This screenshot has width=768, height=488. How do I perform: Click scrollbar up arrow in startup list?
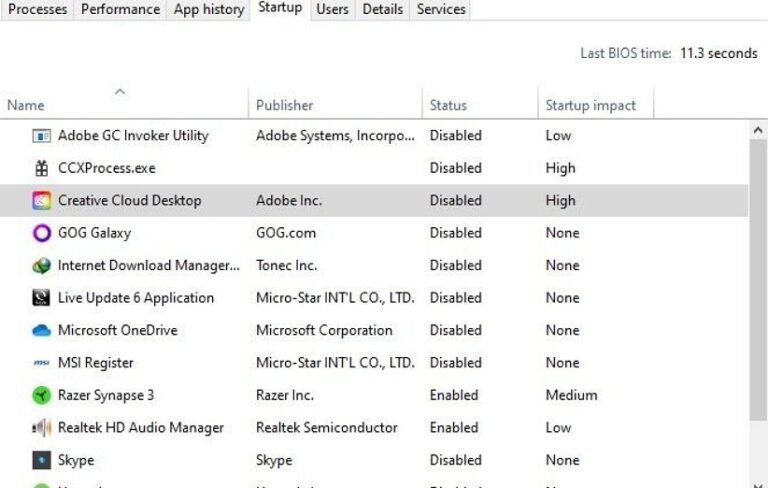click(758, 131)
